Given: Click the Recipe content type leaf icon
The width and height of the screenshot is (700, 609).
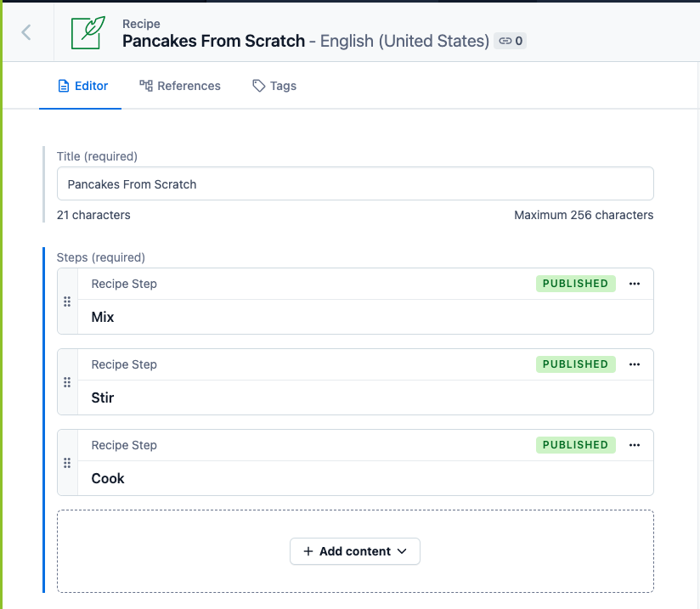Looking at the screenshot, I should (x=88, y=32).
